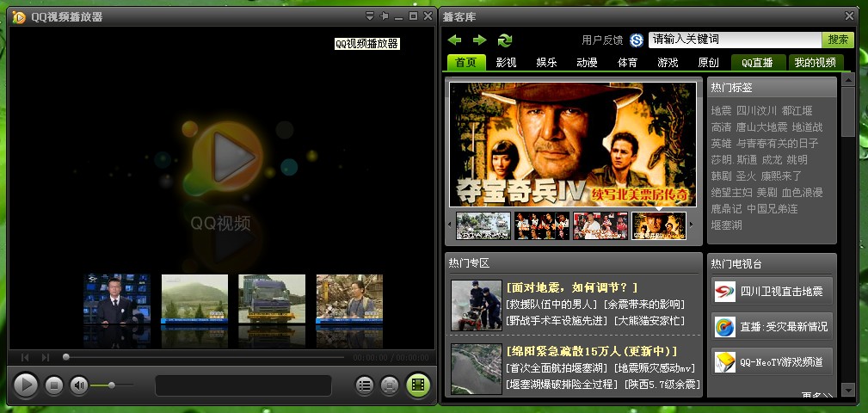
Task: Open QQ直播 tab
Action: pyautogui.click(x=758, y=63)
